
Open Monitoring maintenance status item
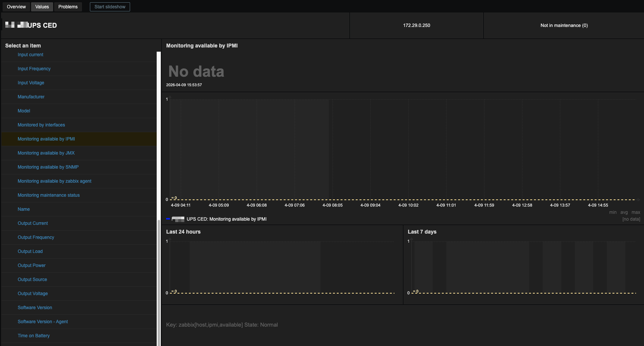pyautogui.click(x=49, y=195)
